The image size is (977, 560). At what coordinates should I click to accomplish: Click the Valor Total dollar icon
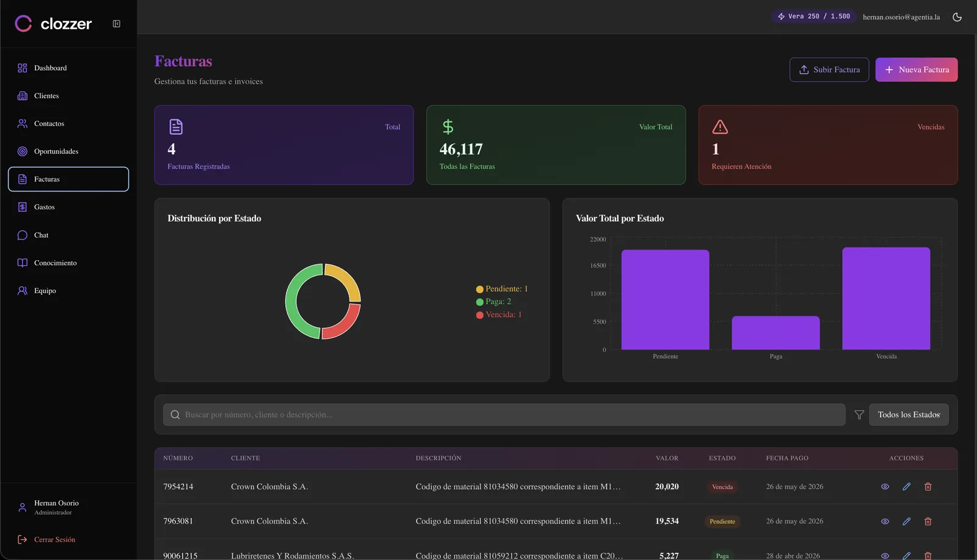click(x=448, y=127)
